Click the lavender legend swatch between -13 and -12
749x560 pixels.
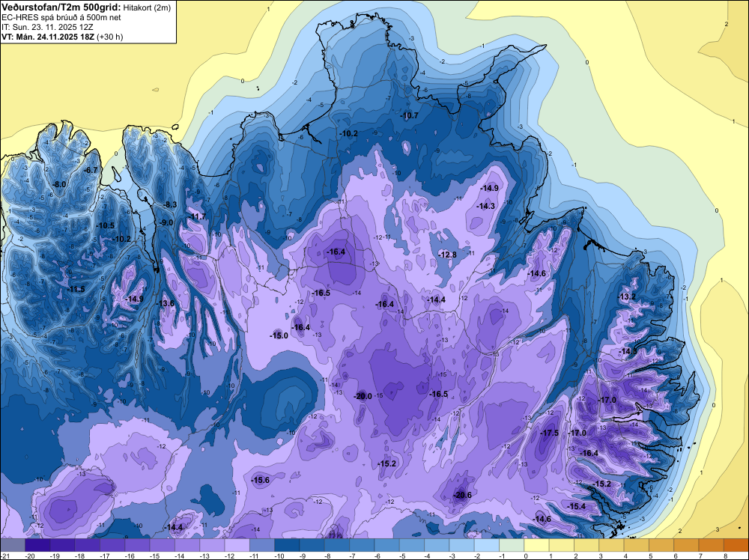pyautogui.click(x=212, y=545)
